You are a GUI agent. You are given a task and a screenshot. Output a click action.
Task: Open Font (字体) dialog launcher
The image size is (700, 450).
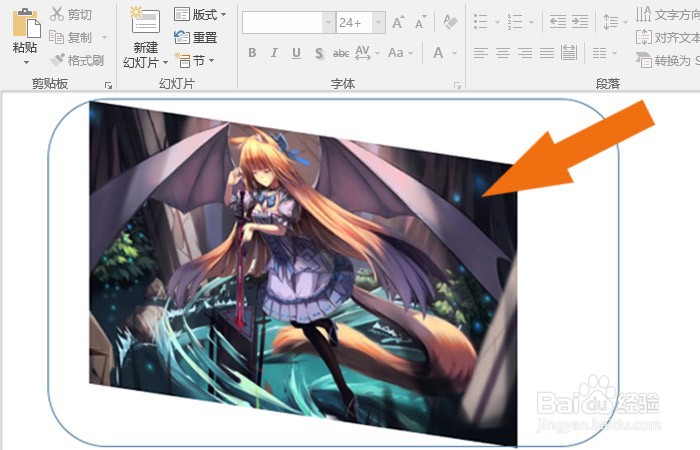(x=457, y=85)
